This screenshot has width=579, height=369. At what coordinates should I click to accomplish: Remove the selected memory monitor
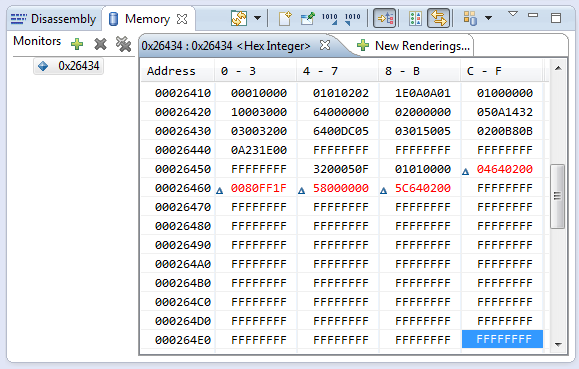[x=100, y=44]
